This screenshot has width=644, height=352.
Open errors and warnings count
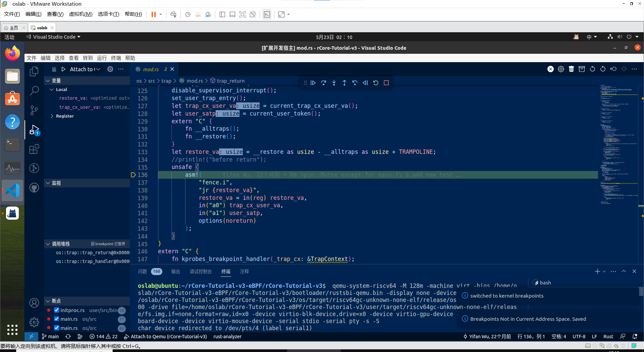click(103, 337)
